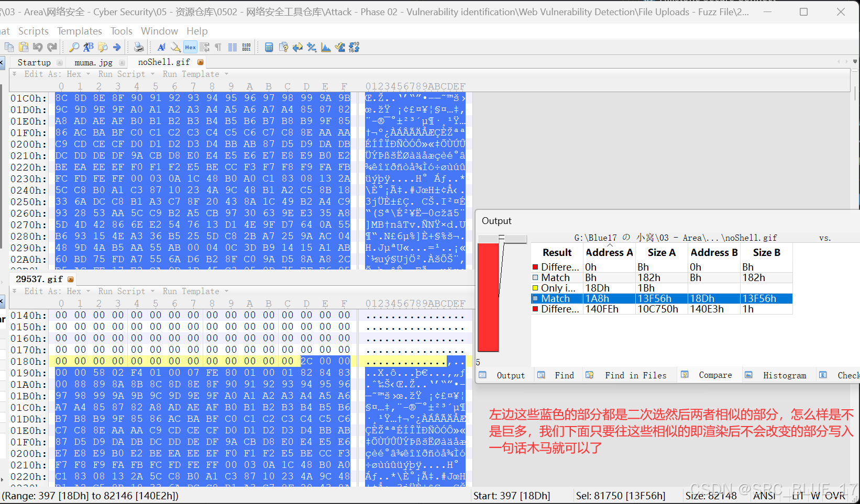Select the Difference row at address 140FEh
Viewport: 860px width, 504px height.
coord(661,309)
